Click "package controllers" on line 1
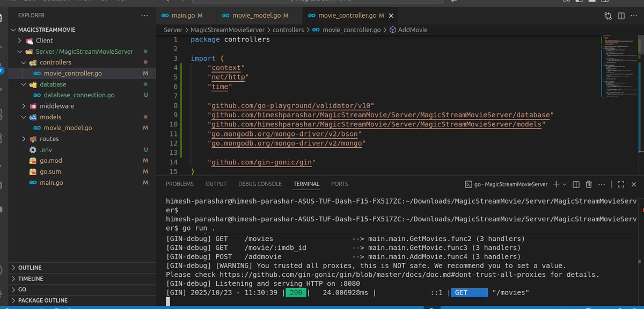Screen dimensions: 644x309 [x=230, y=39]
